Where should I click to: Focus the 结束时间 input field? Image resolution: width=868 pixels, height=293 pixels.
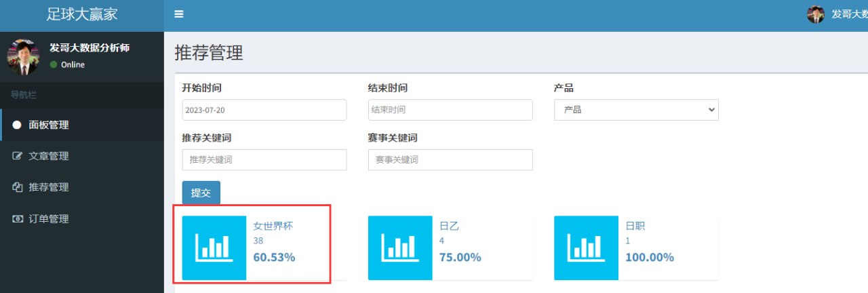click(x=450, y=110)
